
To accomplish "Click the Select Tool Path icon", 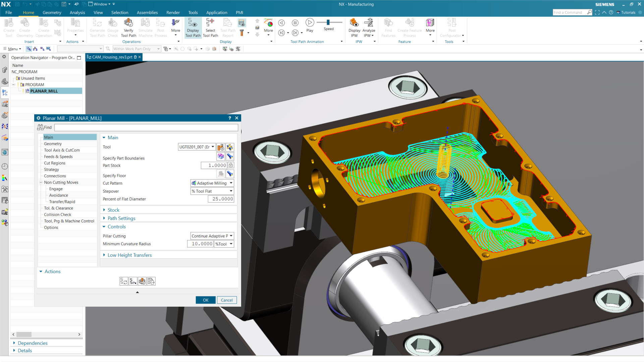I will tap(210, 27).
